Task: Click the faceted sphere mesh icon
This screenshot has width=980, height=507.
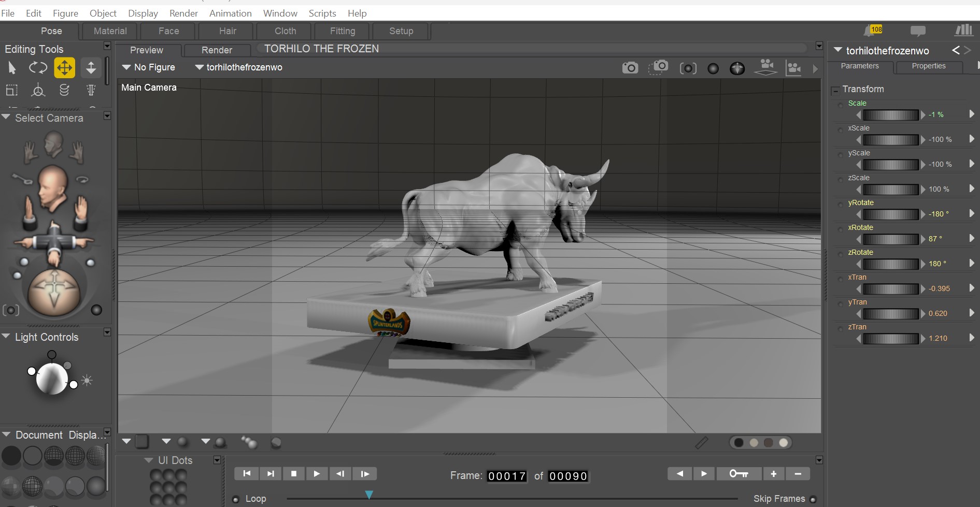Action: tap(737, 68)
